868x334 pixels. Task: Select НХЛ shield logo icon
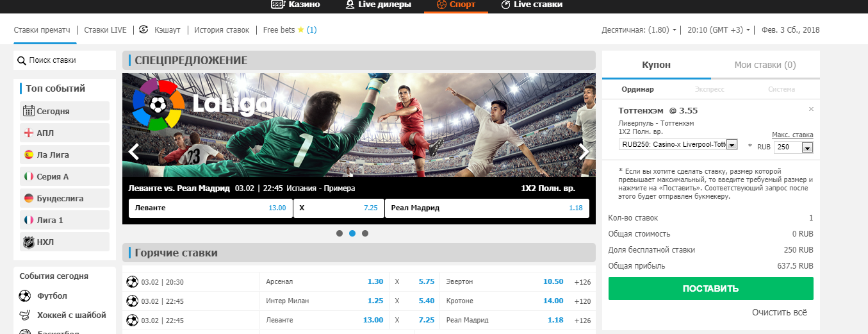point(28,242)
